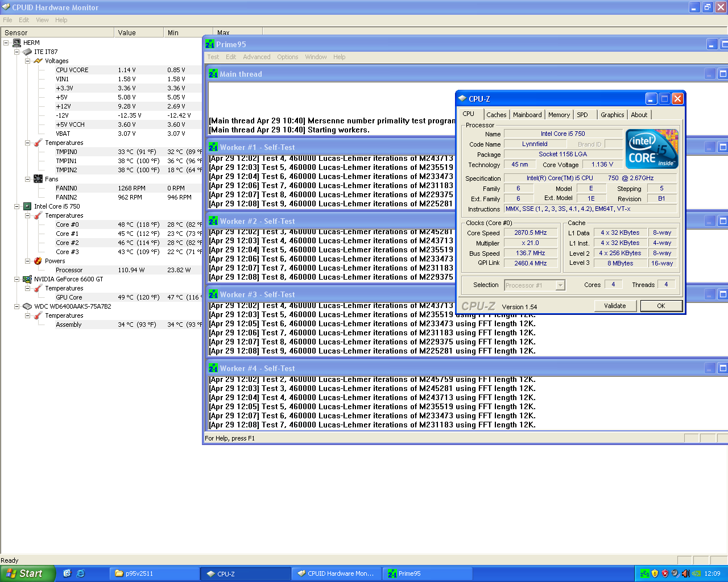Collapse the Intel Core i5 750 node
The image size is (728, 582).
pos(17,206)
